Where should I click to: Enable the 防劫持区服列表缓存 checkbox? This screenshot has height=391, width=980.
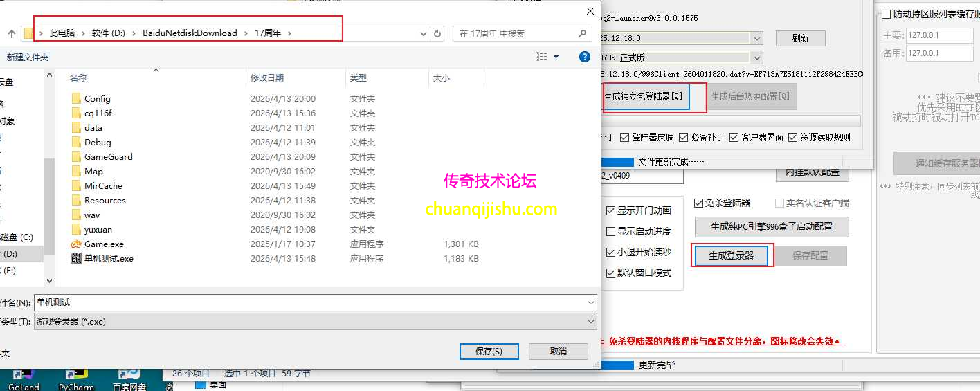[x=886, y=14]
